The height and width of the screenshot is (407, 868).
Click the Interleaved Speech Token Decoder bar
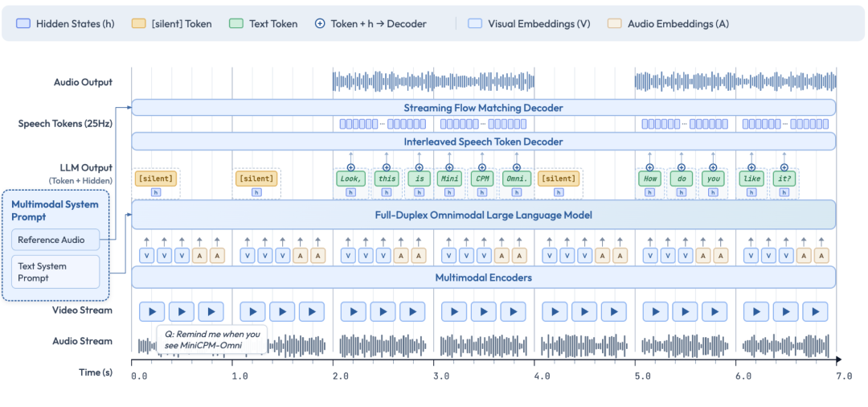483,142
